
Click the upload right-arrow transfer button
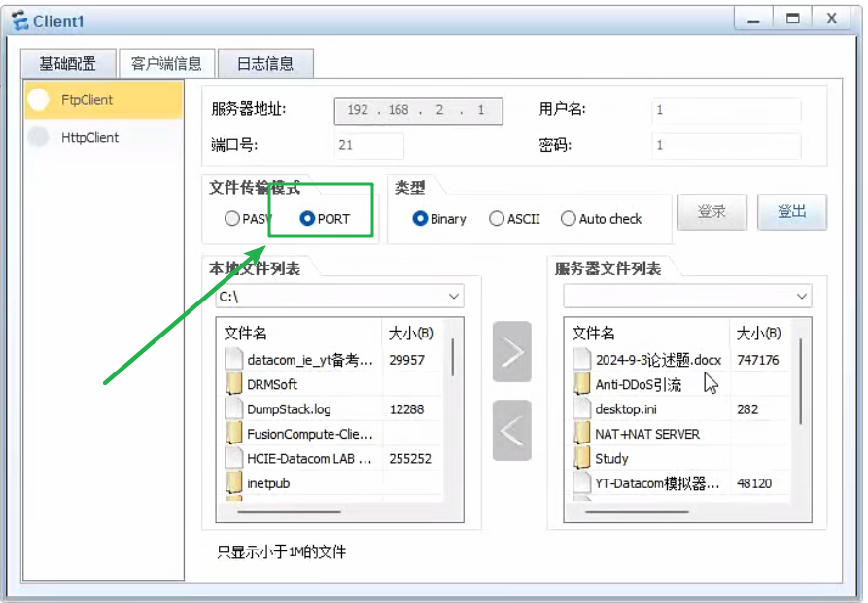click(x=512, y=352)
